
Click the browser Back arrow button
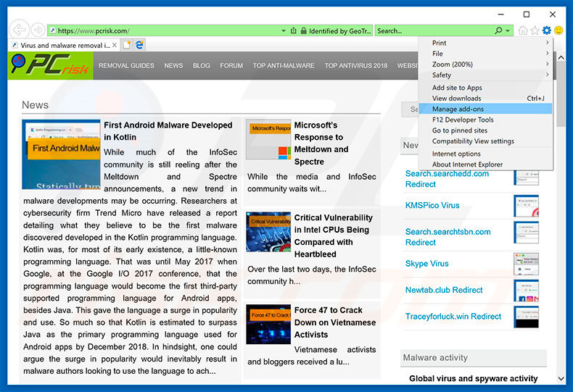pos(19,30)
